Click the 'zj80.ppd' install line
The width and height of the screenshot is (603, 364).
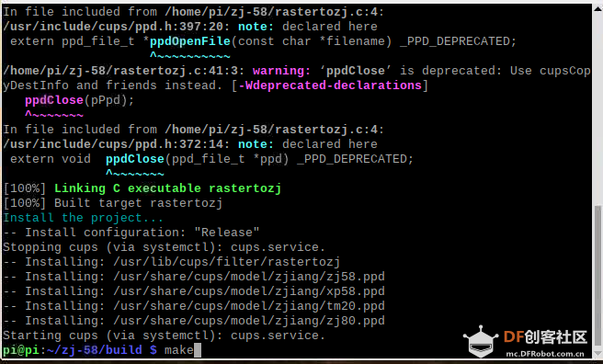194,321
